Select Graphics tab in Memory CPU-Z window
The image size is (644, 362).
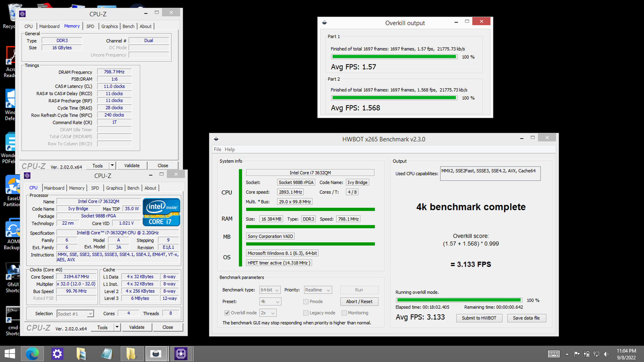109,26
